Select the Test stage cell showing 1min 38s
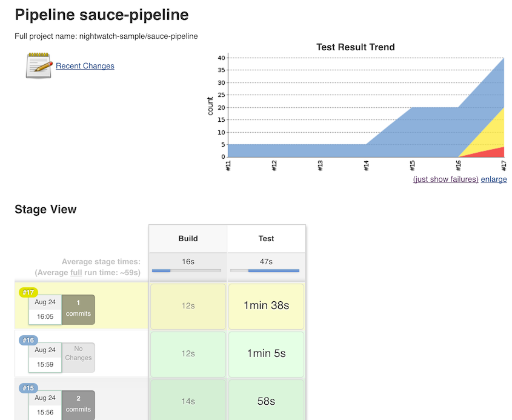 coord(266,306)
